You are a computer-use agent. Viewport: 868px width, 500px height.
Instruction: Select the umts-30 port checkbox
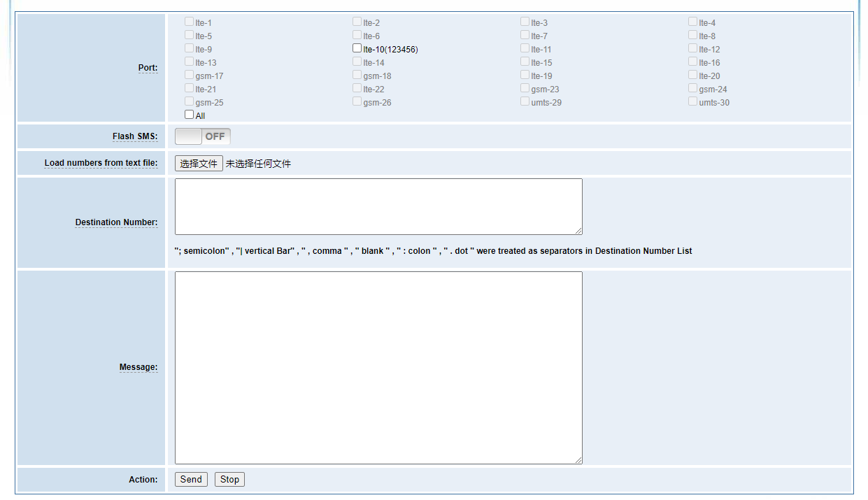[693, 101]
